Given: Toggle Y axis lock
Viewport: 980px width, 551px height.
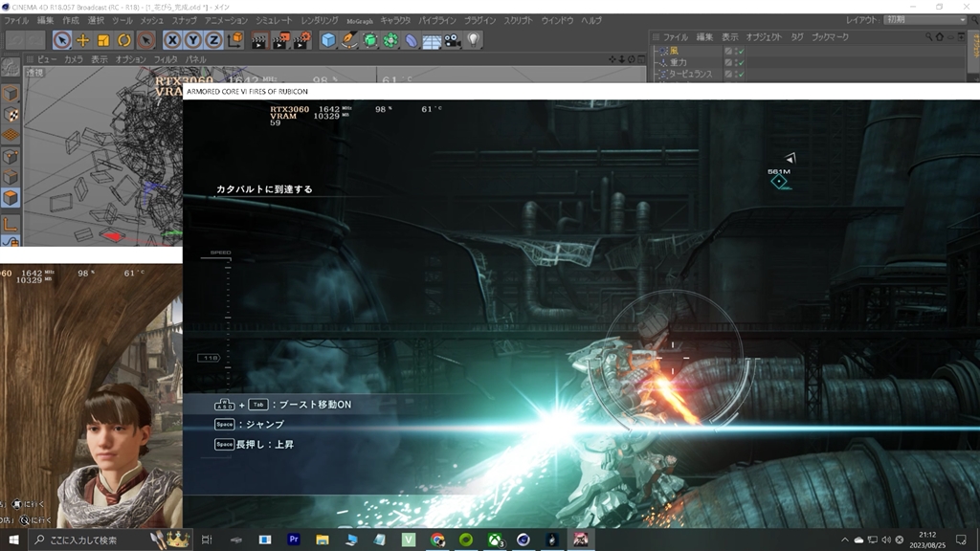Looking at the screenshot, I should click(192, 40).
